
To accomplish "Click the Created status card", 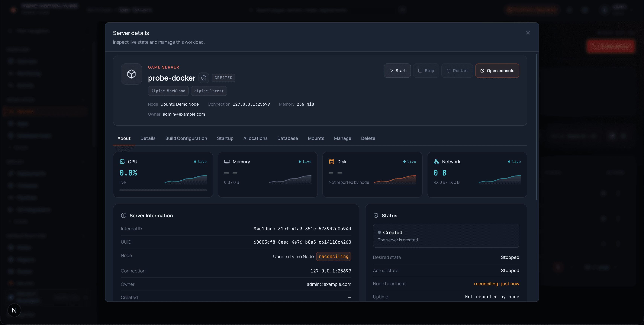I will point(446,236).
